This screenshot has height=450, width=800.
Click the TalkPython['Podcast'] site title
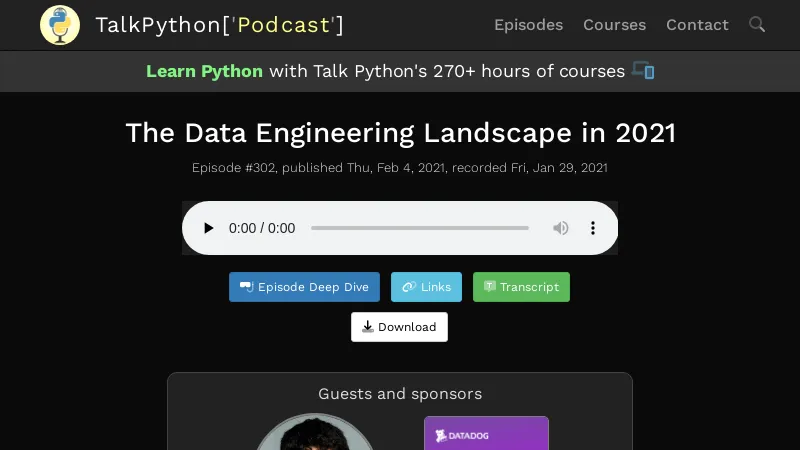pyautogui.click(x=219, y=25)
